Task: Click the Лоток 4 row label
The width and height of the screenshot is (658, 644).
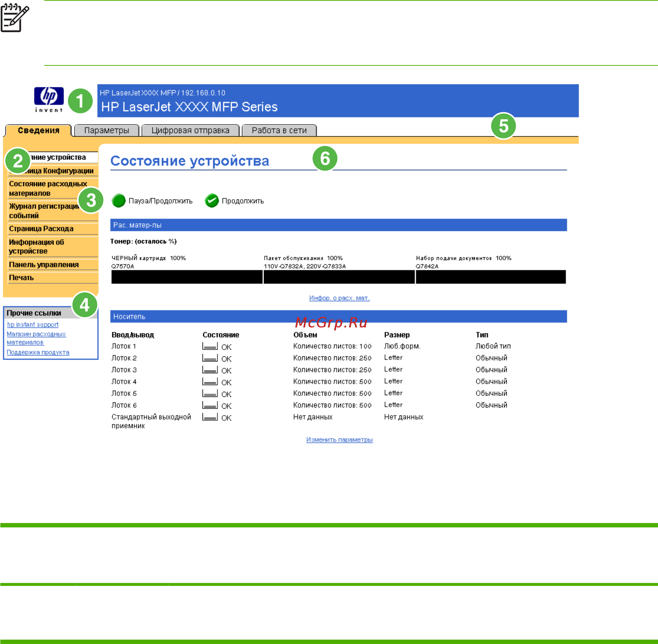Action: click(124, 382)
